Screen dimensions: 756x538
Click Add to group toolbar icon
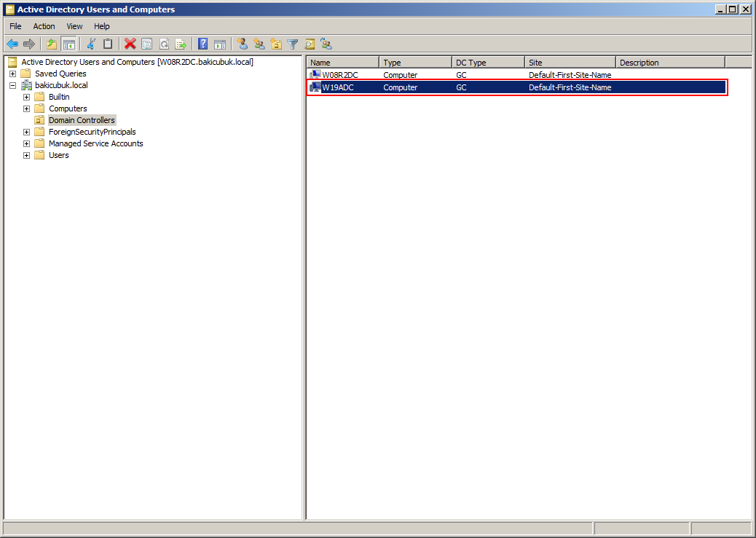pos(326,44)
